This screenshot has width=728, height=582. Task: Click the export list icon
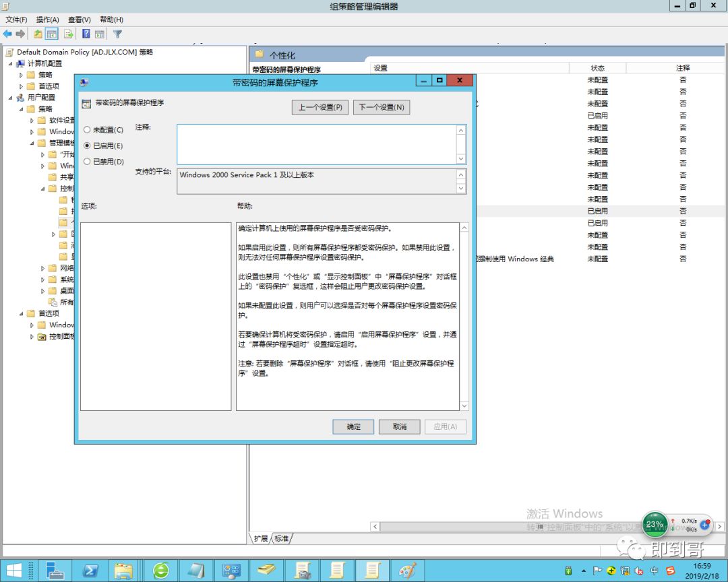tap(69, 34)
